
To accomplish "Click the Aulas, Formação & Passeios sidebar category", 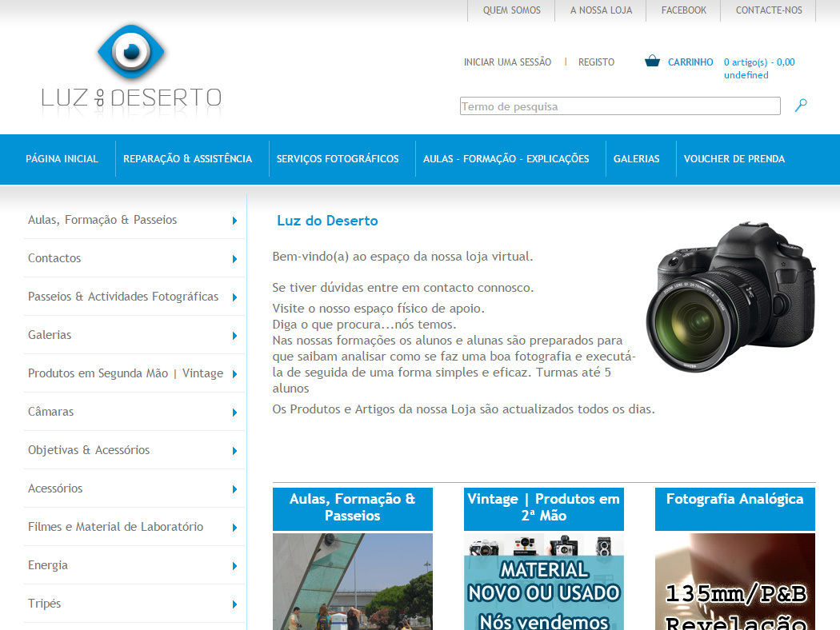I will click(102, 220).
